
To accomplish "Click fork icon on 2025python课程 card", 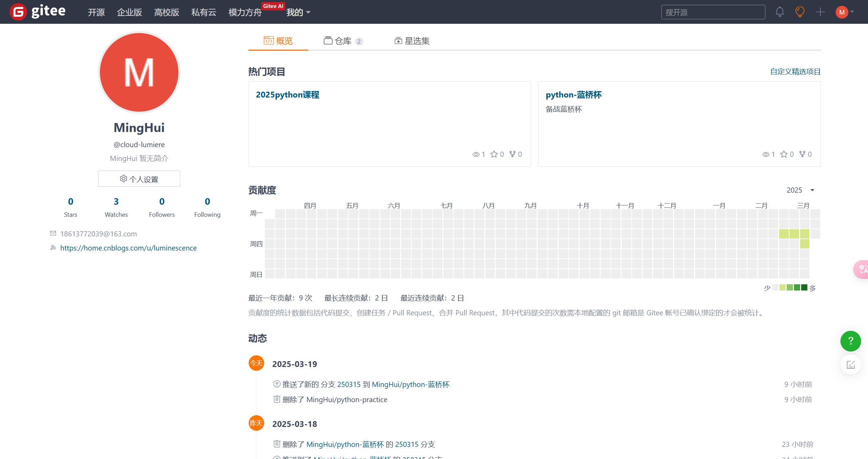I will click(513, 154).
